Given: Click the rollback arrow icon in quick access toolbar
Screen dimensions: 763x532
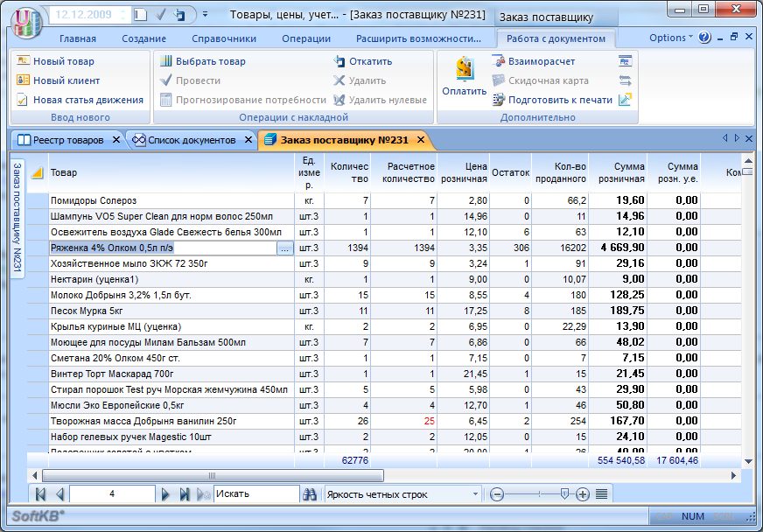Looking at the screenshot, I should coord(179,15).
